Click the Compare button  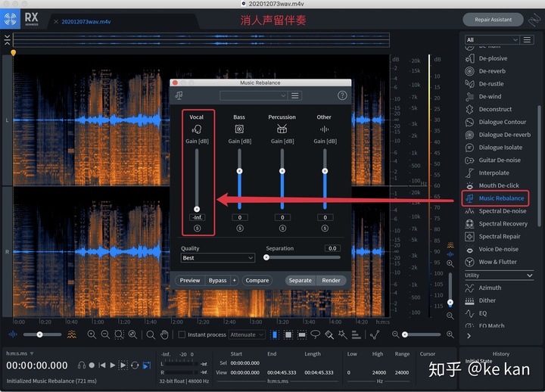click(257, 281)
